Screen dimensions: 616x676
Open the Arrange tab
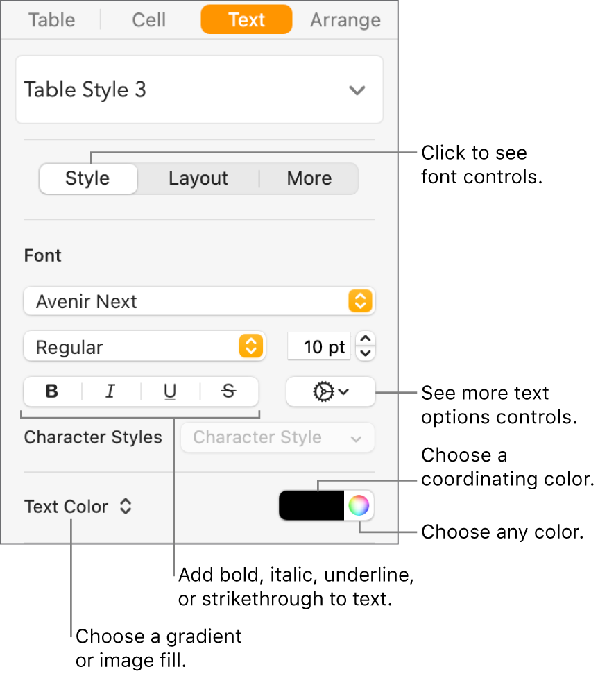(345, 20)
